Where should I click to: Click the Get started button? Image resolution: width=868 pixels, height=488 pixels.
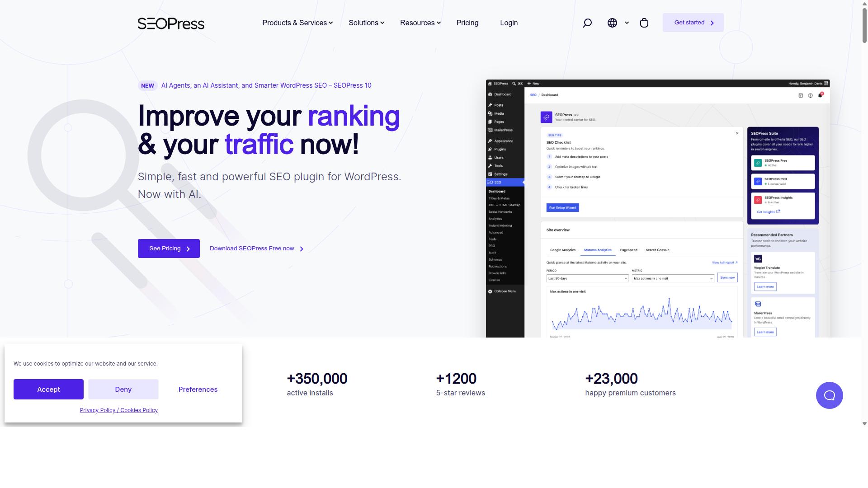coord(693,23)
